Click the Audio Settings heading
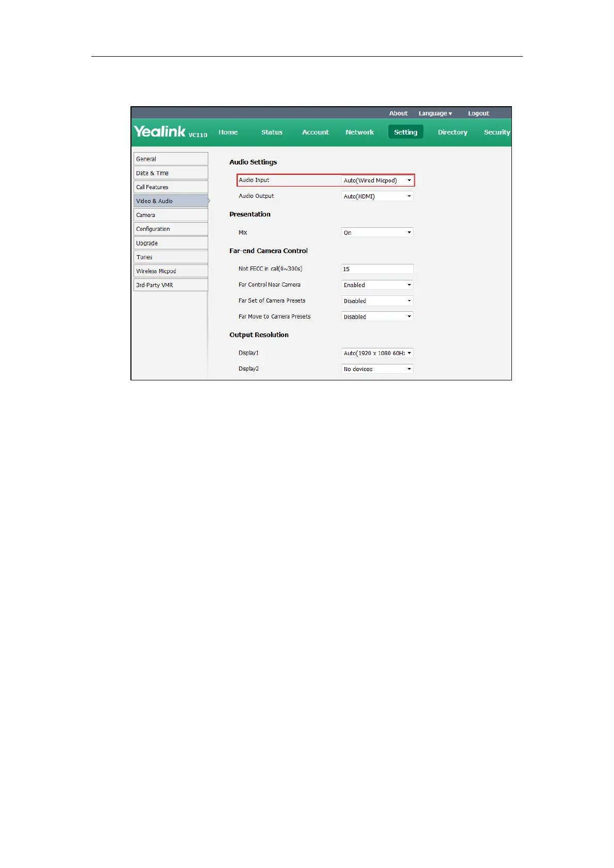 click(253, 162)
